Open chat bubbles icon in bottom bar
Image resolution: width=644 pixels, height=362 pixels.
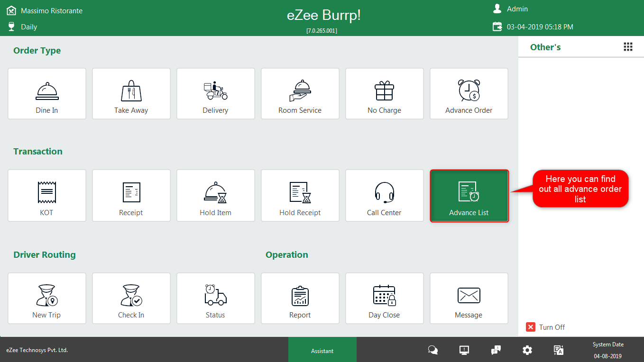[x=433, y=350]
